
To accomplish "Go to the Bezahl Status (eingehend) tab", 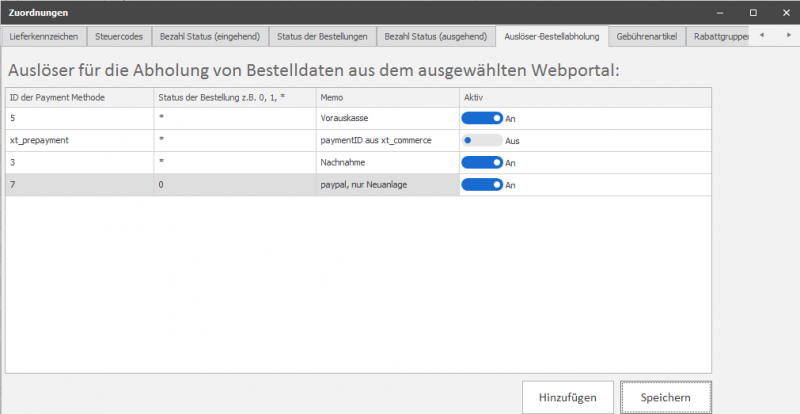I will tap(210, 36).
